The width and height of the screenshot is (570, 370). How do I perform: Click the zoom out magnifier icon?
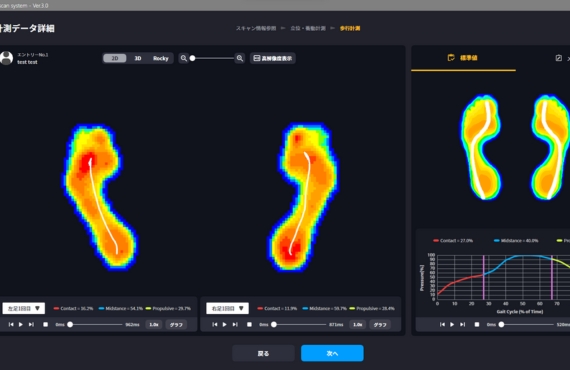[x=184, y=58]
